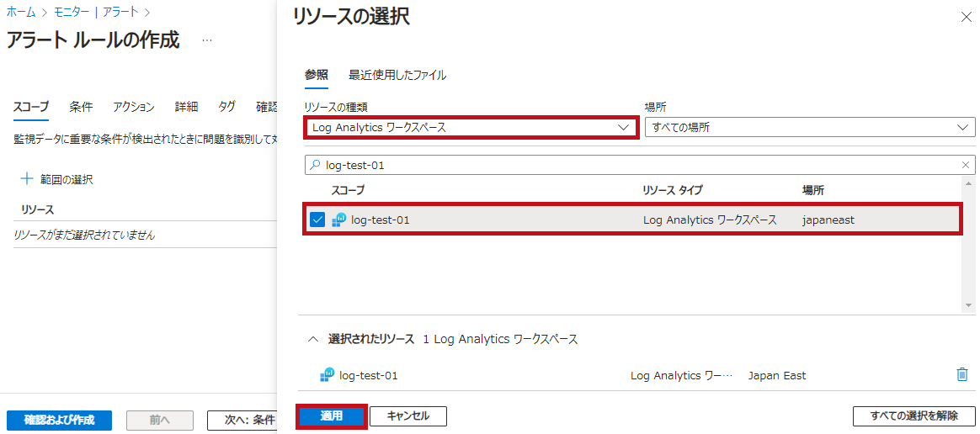Click the 適用 button
Viewport: 980px width, 434px height.
pos(331,415)
